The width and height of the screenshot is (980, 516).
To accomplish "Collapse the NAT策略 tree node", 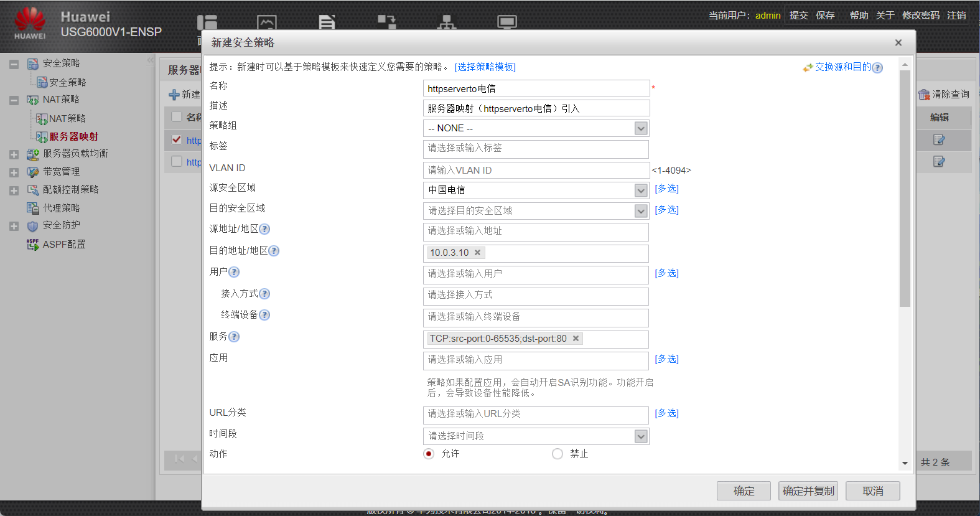I will point(14,100).
